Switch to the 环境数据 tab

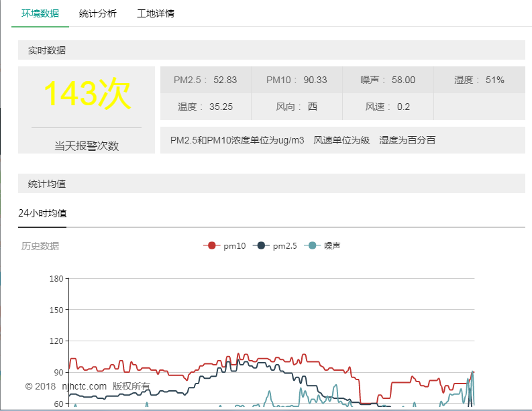(40, 13)
